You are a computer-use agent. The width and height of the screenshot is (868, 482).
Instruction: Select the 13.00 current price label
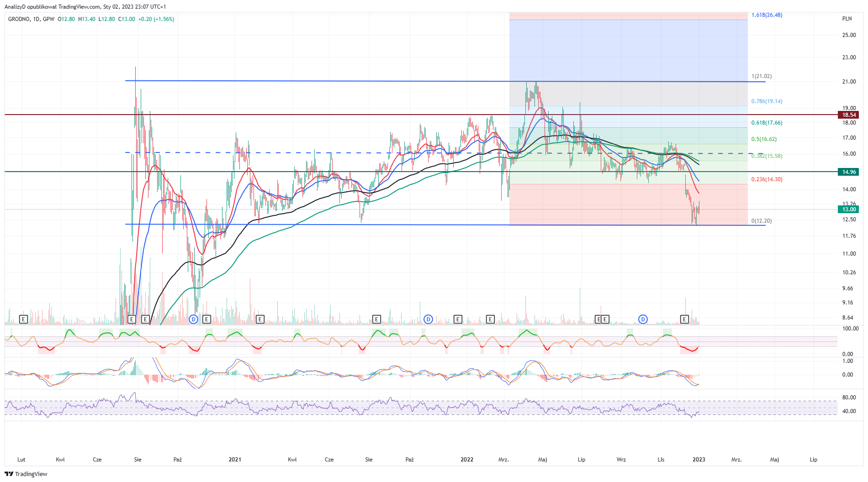[849, 210]
